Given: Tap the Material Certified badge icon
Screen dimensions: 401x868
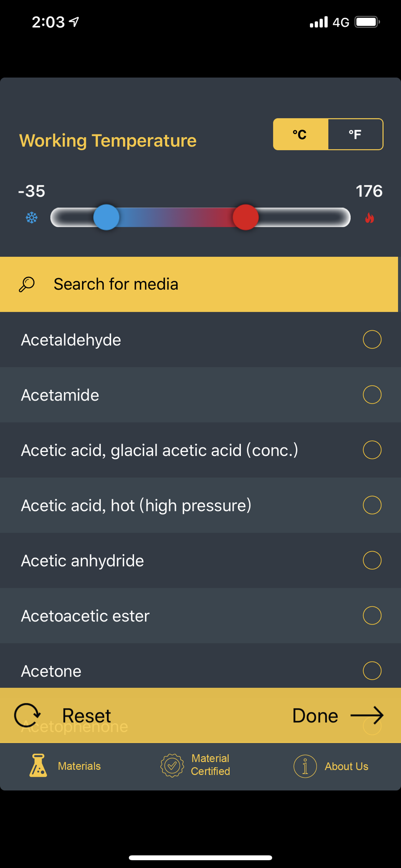Looking at the screenshot, I should click(x=172, y=766).
